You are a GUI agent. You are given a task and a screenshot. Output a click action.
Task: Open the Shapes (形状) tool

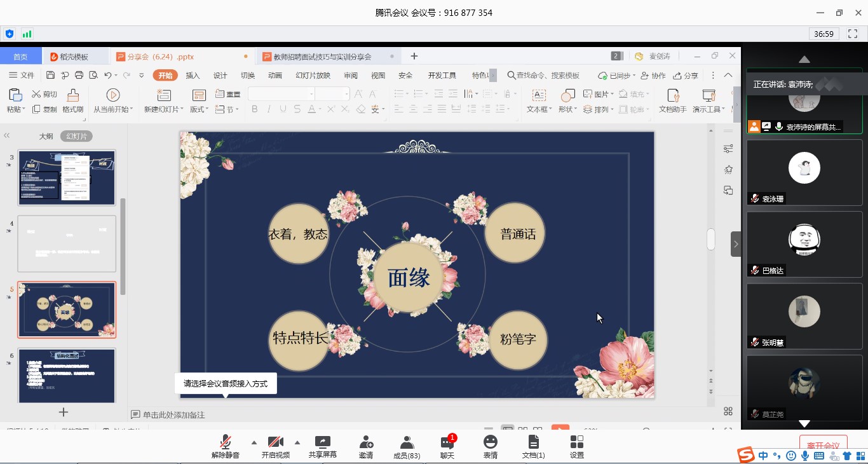click(567, 96)
